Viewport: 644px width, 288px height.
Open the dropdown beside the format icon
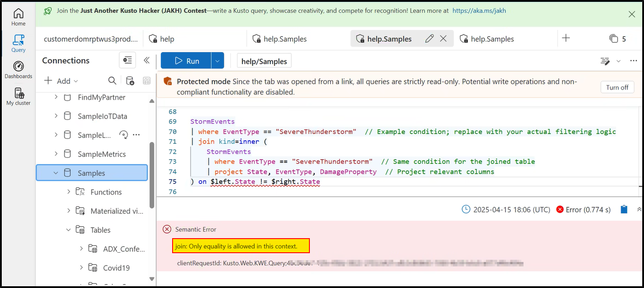point(618,61)
